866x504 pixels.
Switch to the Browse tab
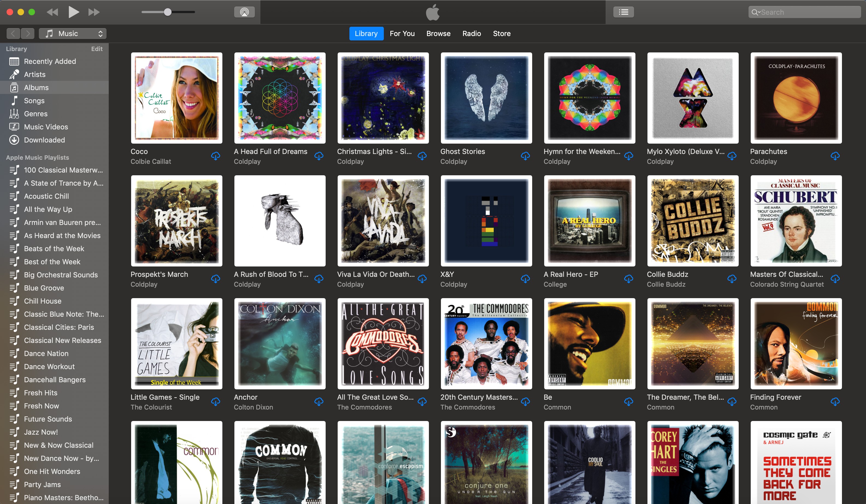pos(438,33)
